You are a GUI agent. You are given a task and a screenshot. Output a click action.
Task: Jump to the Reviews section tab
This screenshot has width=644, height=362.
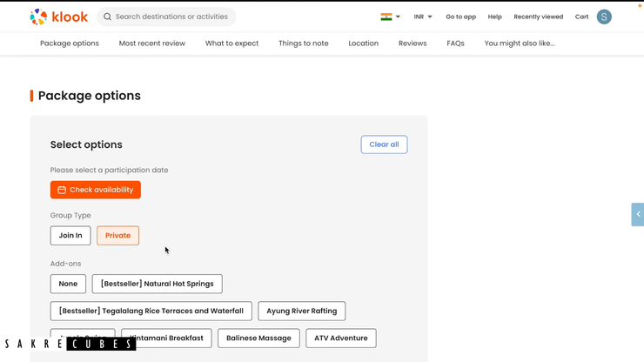tap(413, 44)
